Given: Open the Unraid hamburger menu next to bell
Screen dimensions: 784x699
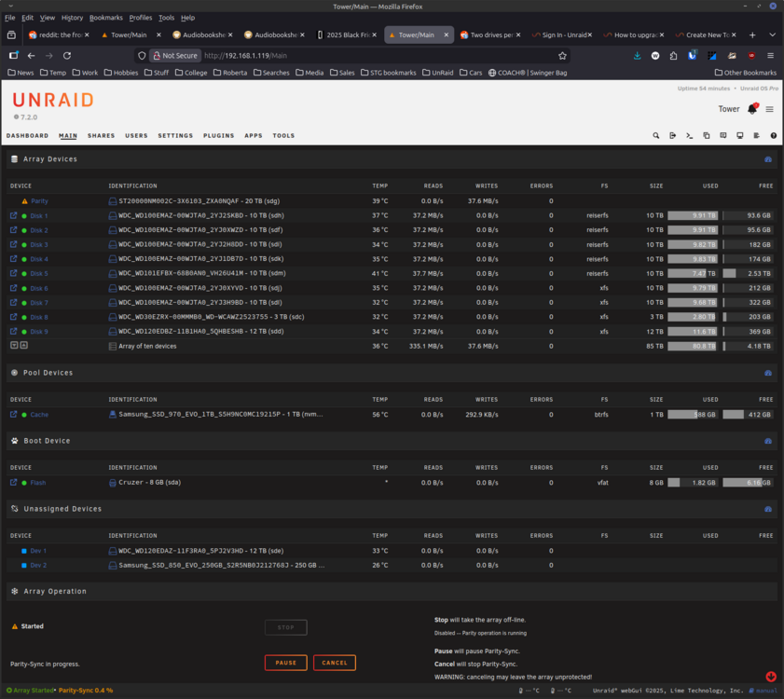Looking at the screenshot, I should pos(769,109).
